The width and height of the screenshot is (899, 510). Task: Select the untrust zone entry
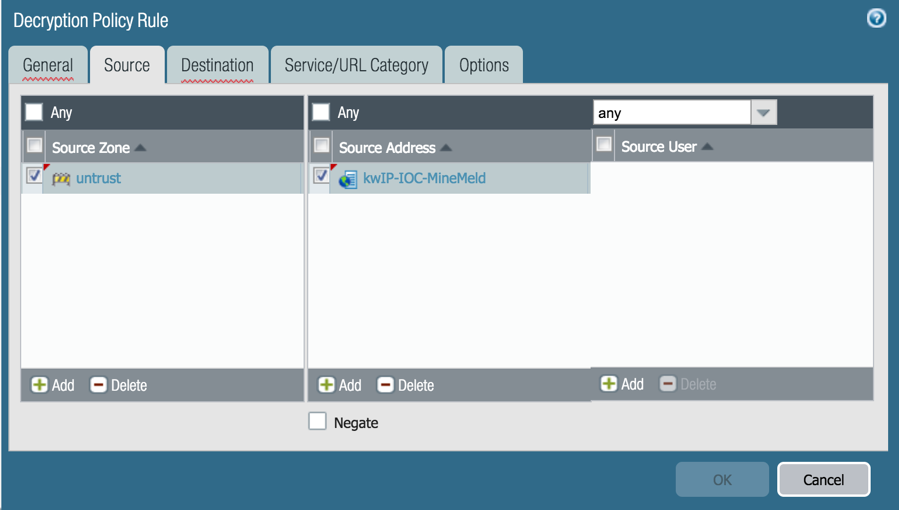coord(99,178)
